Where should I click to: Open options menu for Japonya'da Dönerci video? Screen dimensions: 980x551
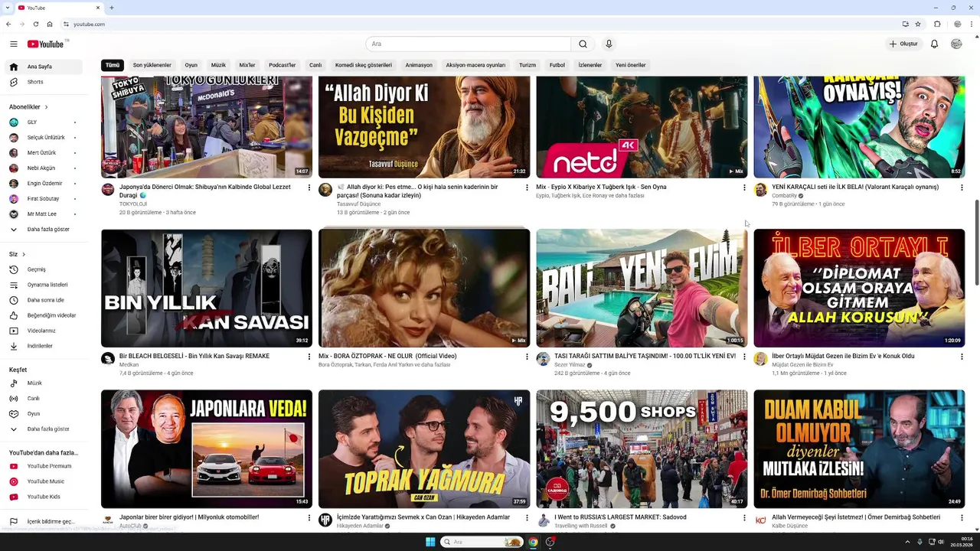[x=309, y=187]
